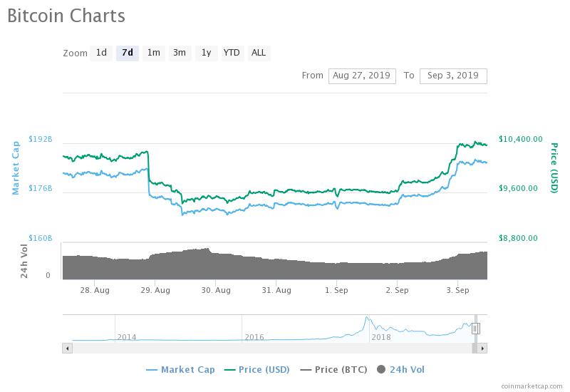Grab the navigator range handle
The height and width of the screenshot is (392, 570).
[475, 329]
